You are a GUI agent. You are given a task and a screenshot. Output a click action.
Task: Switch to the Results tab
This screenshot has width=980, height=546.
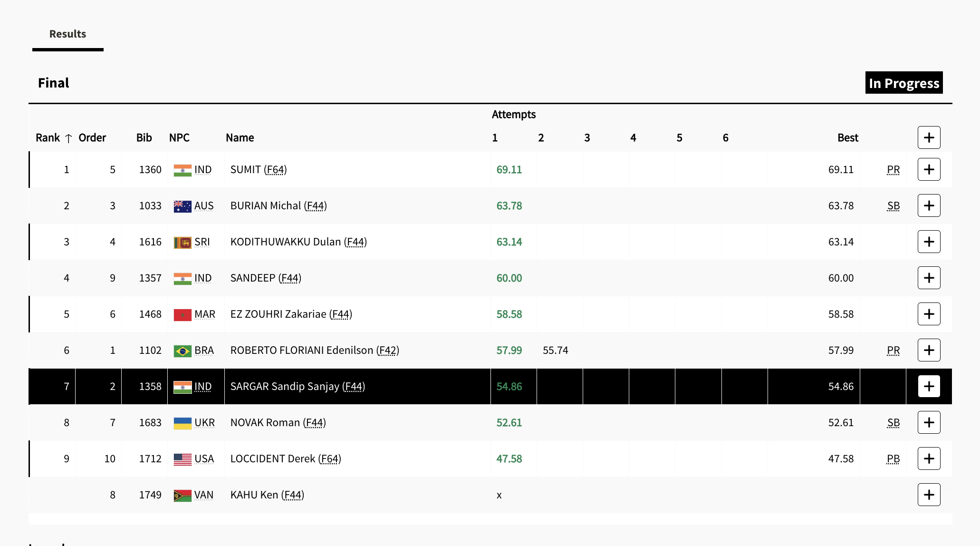point(67,34)
